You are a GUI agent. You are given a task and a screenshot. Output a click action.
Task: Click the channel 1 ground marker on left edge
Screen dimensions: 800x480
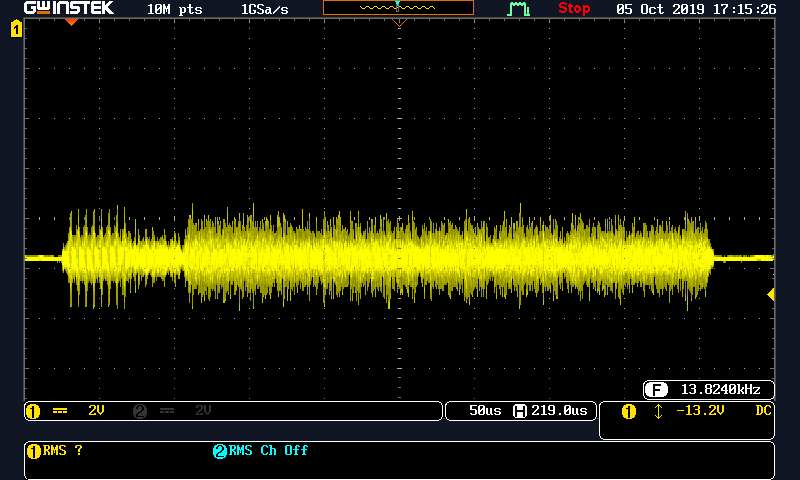(15, 30)
